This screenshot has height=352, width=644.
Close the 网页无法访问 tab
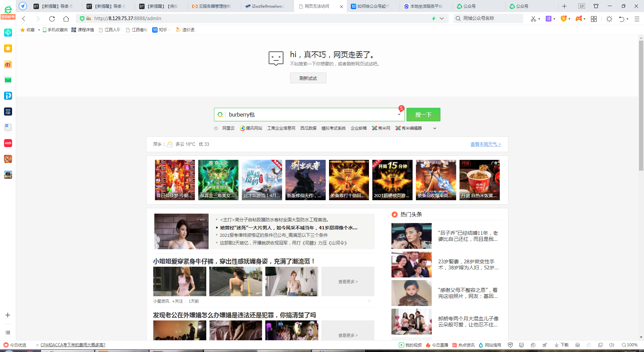point(341,6)
